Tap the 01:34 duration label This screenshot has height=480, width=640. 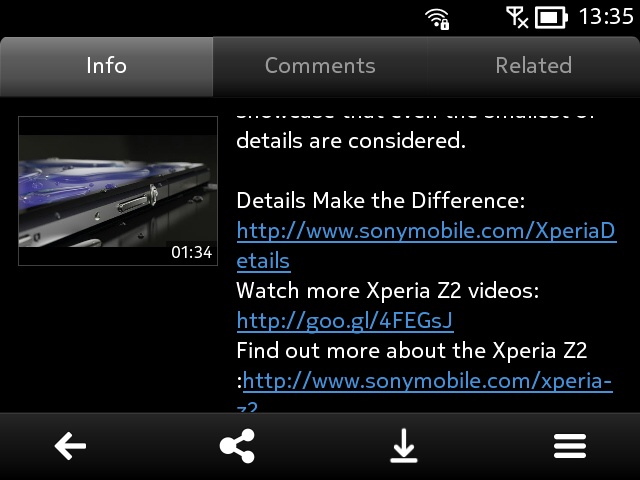click(192, 252)
